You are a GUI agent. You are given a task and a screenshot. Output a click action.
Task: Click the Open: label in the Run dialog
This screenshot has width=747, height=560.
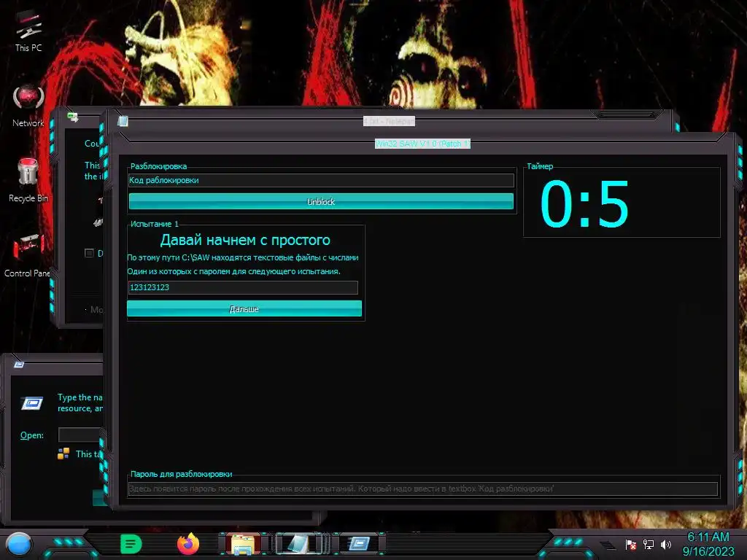pos(32,435)
